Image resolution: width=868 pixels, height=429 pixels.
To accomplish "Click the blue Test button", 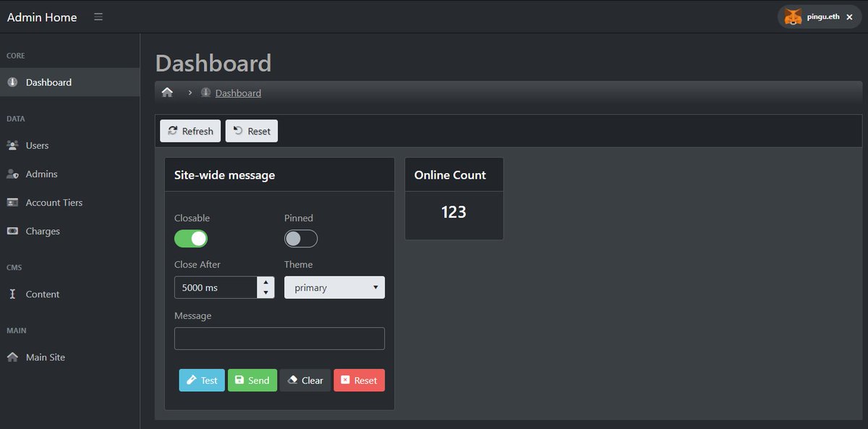I will [x=202, y=381].
